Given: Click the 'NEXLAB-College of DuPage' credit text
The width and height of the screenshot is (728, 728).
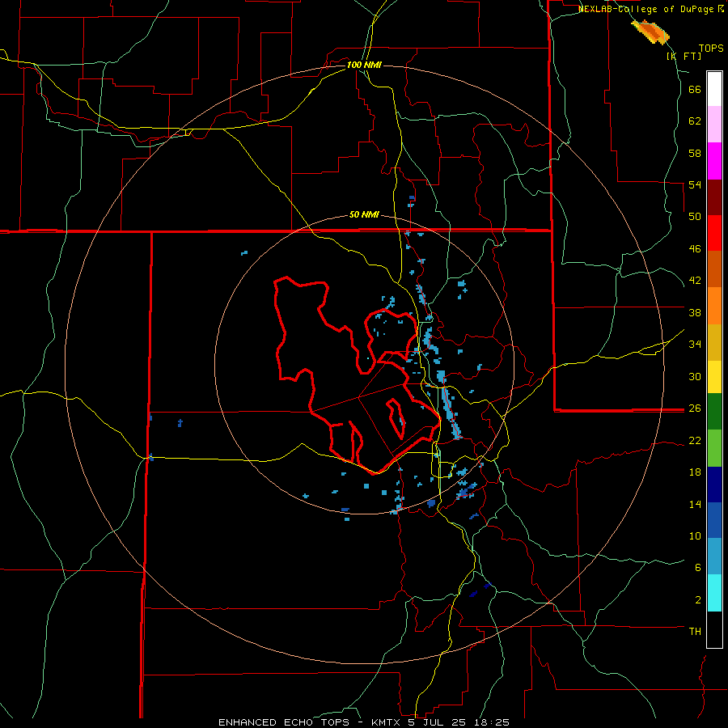Looking at the screenshot, I should point(645,9).
